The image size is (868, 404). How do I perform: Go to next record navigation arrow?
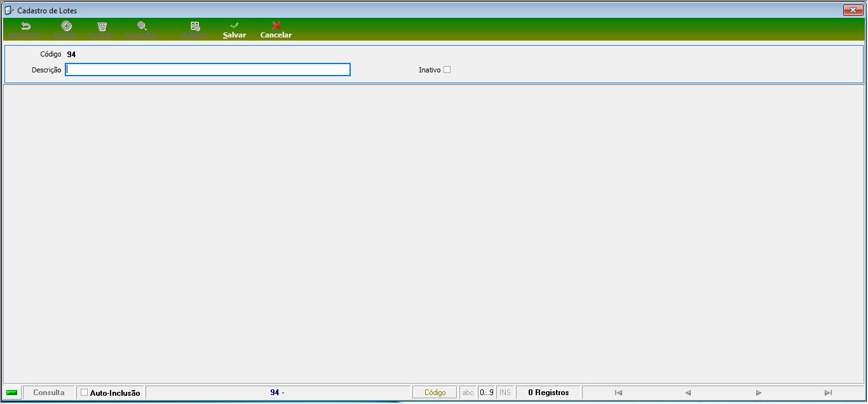click(758, 393)
